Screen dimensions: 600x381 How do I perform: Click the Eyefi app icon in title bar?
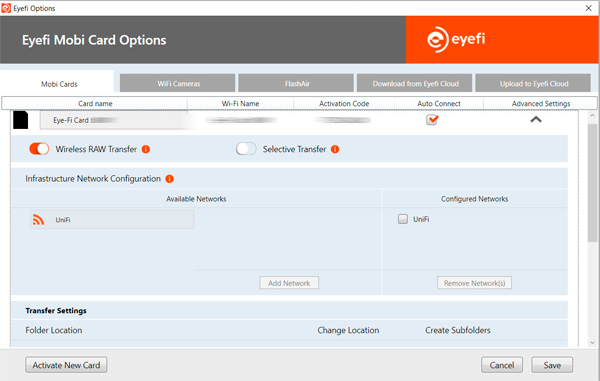(6, 8)
